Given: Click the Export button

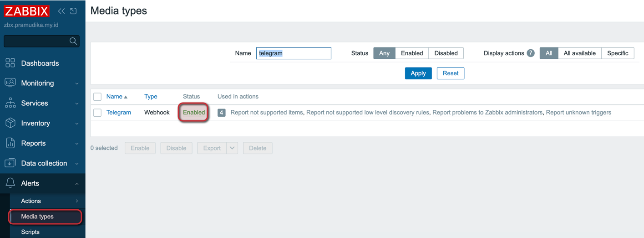Looking at the screenshot, I should pos(212,148).
